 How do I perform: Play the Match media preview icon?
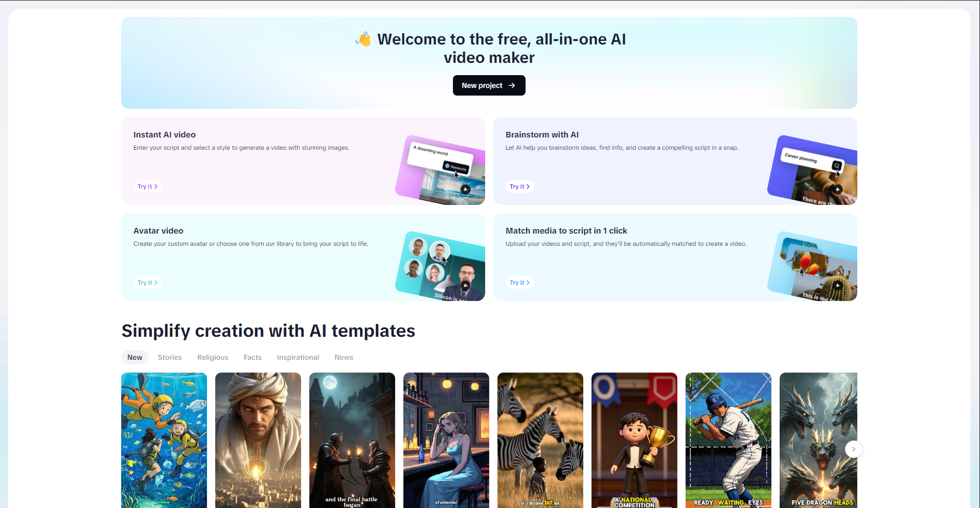tap(837, 285)
